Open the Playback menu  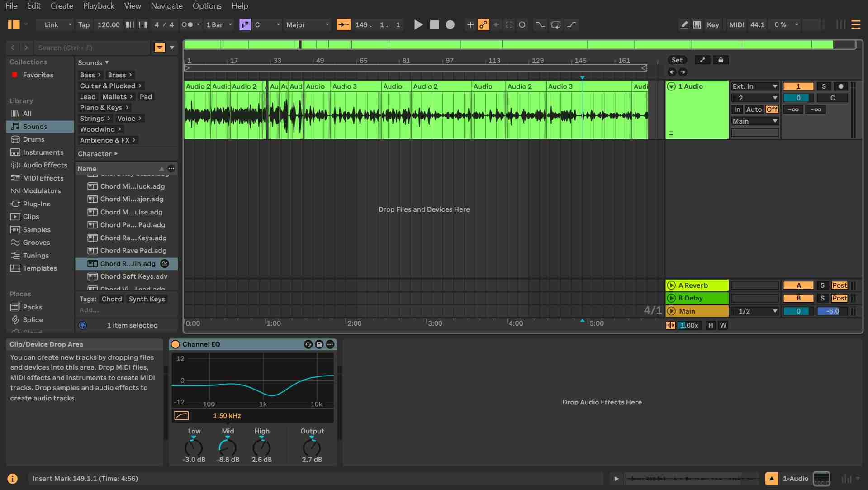click(x=99, y=6)
